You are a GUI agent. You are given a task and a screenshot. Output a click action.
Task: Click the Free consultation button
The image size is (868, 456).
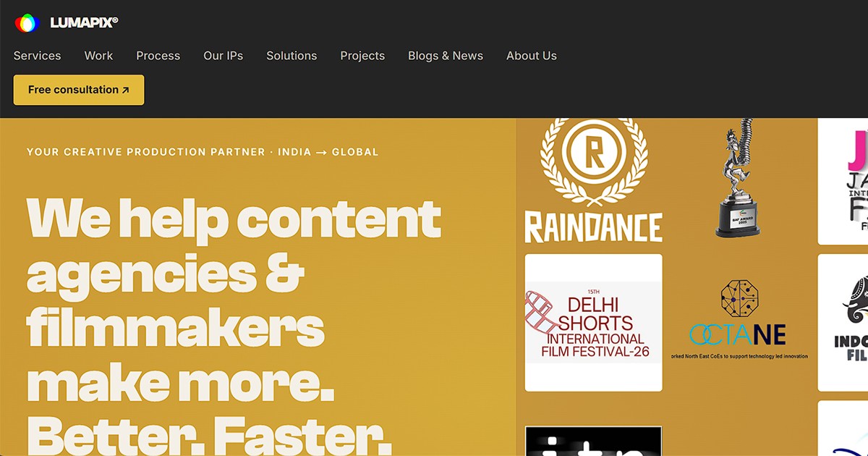tap(79, 90)
